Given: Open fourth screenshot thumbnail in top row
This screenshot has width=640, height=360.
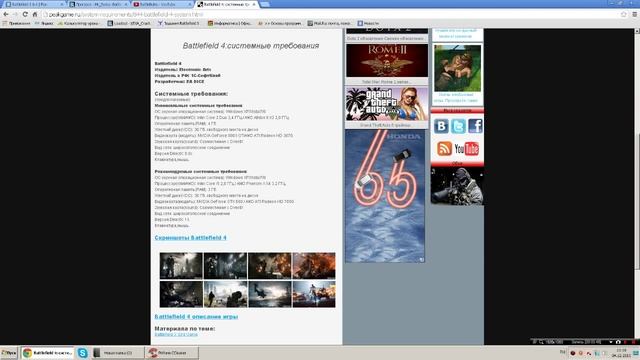Looking at the screenshot, I should tap(314, 266).
